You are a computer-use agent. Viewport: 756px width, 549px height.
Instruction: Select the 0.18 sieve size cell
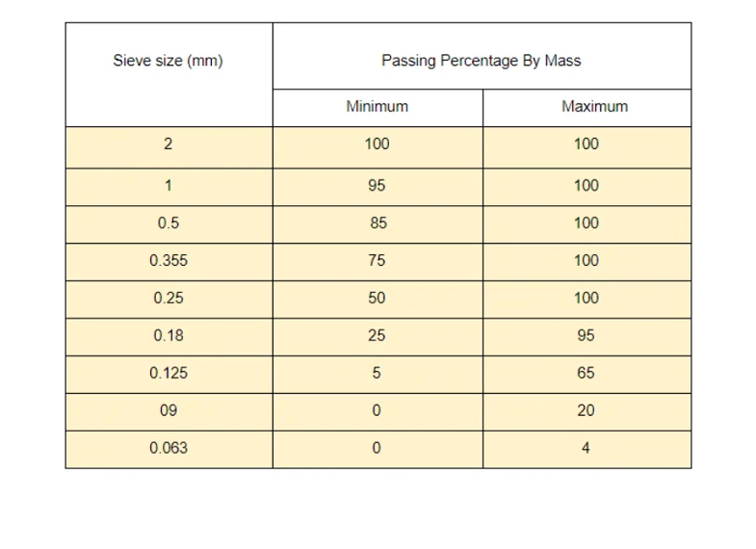169,337
